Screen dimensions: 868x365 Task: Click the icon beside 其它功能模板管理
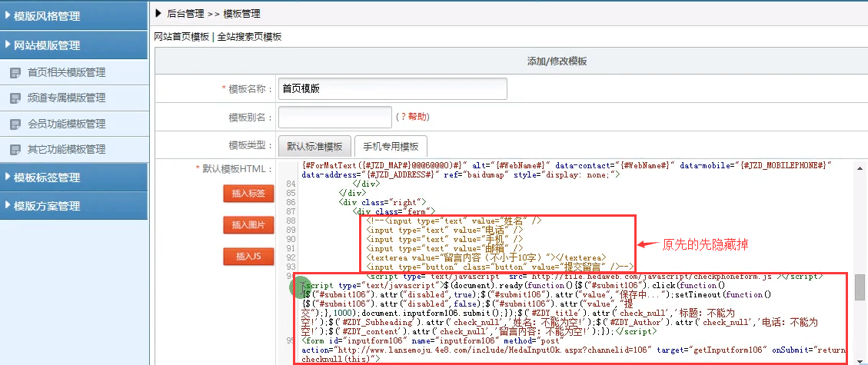pos(15,149)
